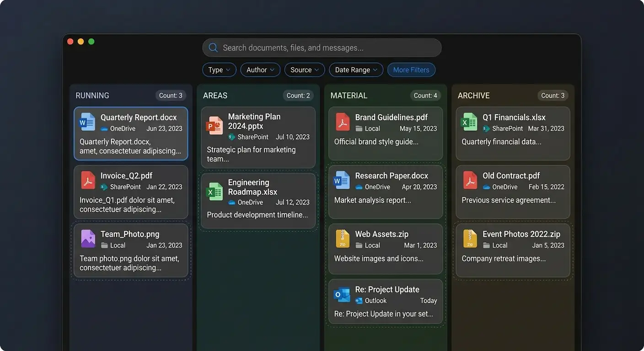Click the OneDrive cloud icon on Research Paper.docx
Screen dimensions: 644x351
(359, 187)
